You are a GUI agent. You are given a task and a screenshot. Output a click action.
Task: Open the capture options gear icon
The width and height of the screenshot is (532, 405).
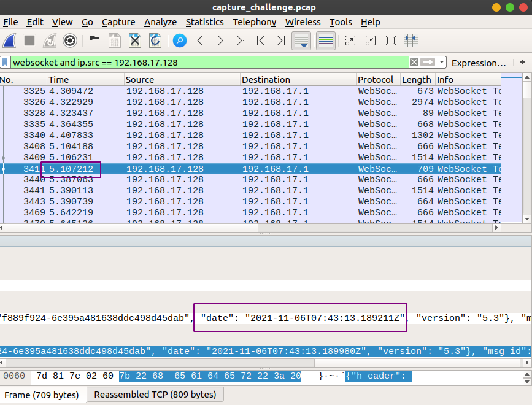70,41
